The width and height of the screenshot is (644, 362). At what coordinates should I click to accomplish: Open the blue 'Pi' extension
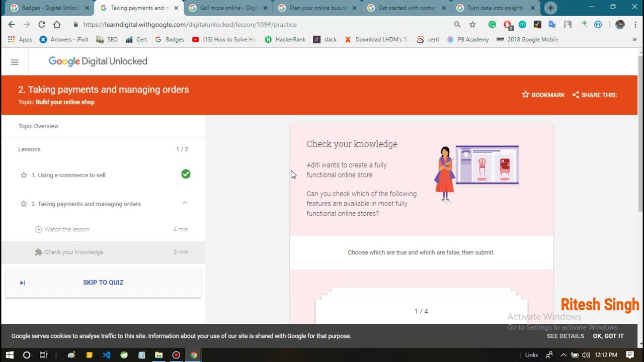tap(598, 24)
